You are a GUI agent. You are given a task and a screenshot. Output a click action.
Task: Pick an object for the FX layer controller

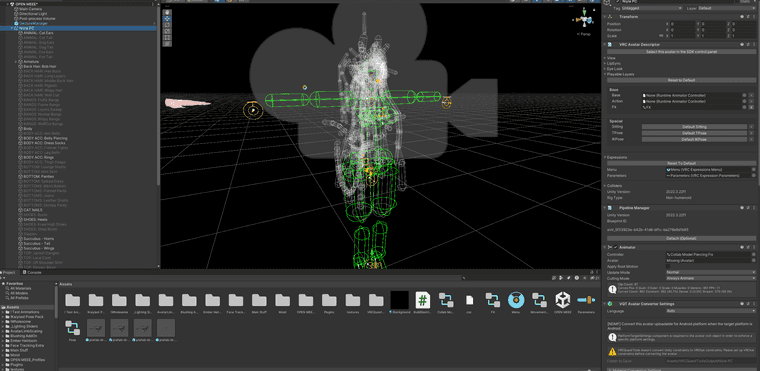744,107
